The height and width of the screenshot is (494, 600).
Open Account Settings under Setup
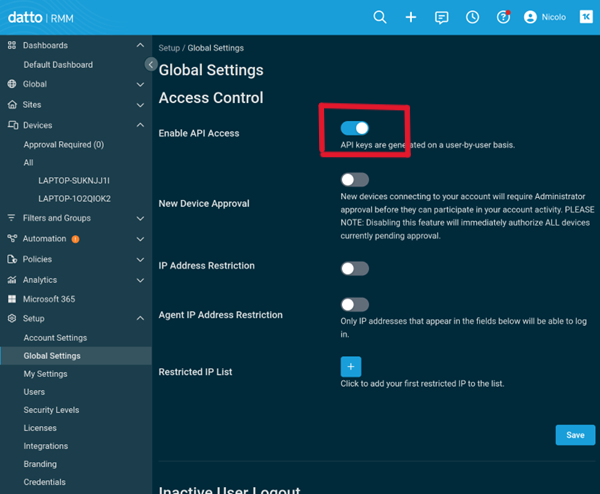point(55,338)
